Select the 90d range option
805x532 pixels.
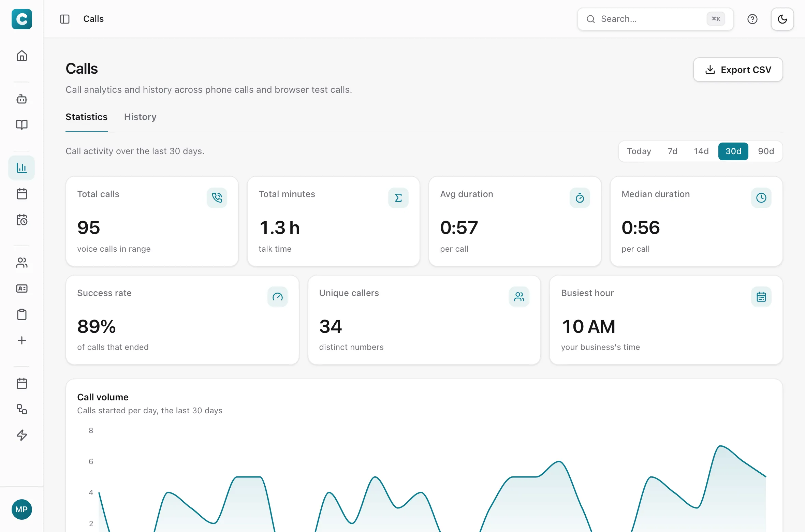point(766,151)
